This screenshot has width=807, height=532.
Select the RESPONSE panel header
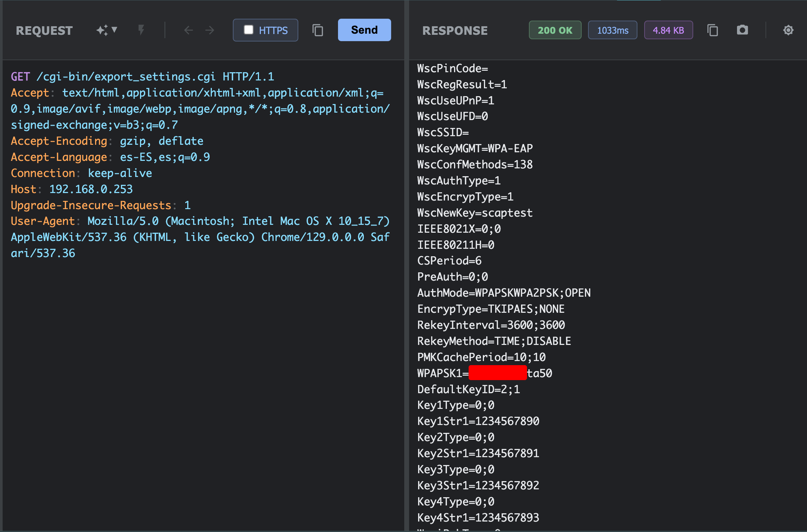455,30
